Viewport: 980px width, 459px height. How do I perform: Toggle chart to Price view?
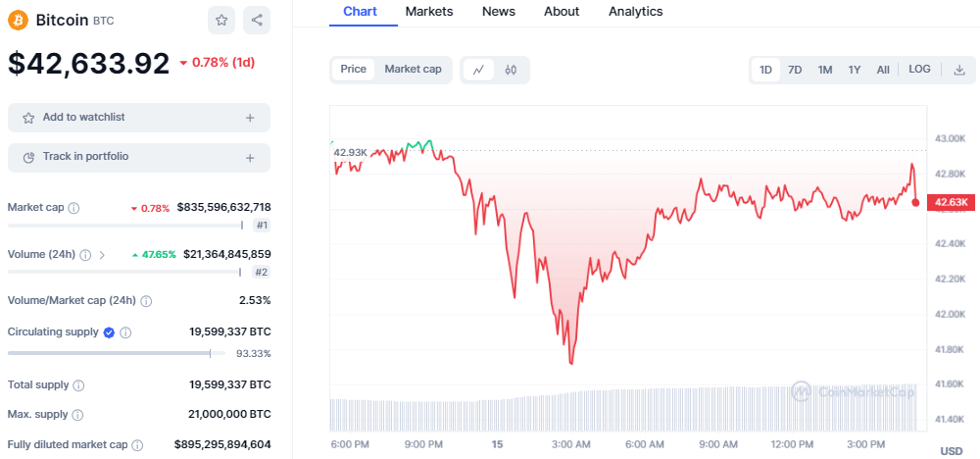point(353,70)
